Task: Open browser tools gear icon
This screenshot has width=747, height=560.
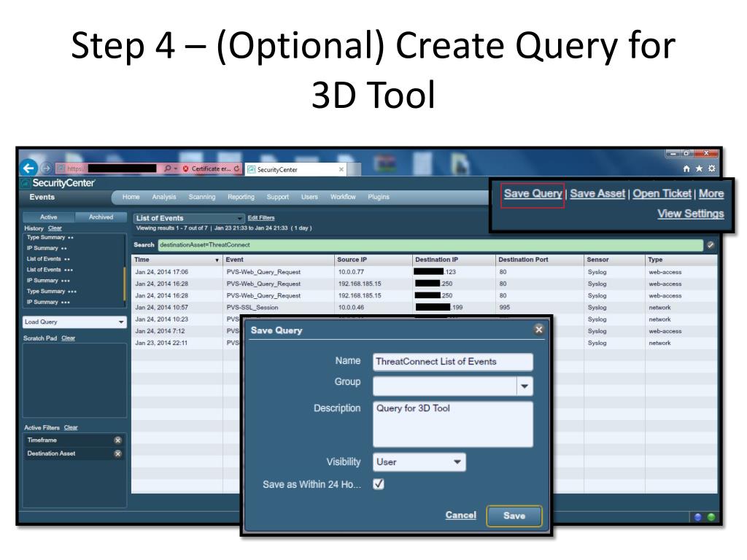Action: coord(711,168)
